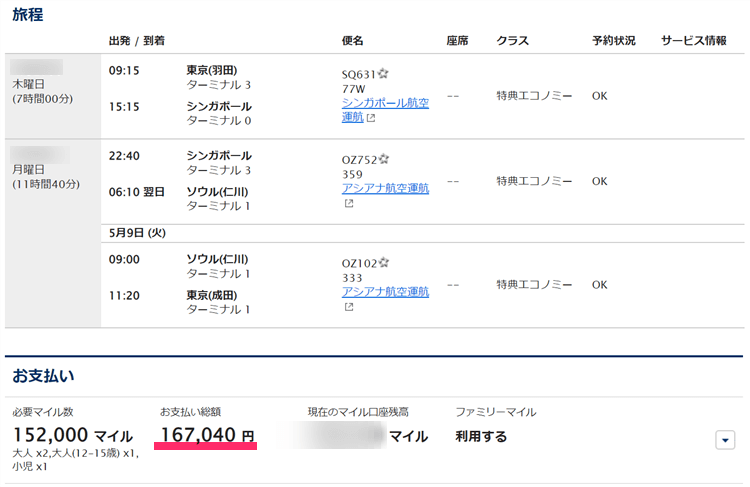Click the star icon beside flight OZ752
Viewport: 750px width, 487px height.
click(384, 159)
